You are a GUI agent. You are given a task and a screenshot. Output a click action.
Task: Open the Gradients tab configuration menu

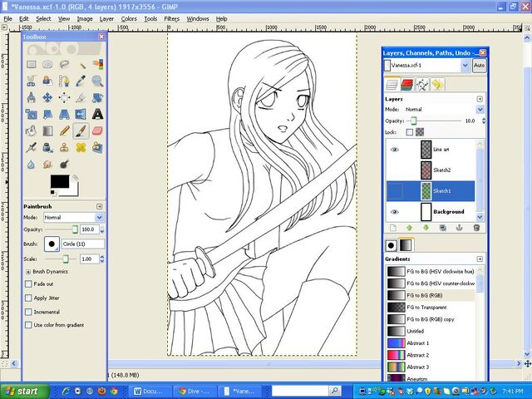point(480,259)
